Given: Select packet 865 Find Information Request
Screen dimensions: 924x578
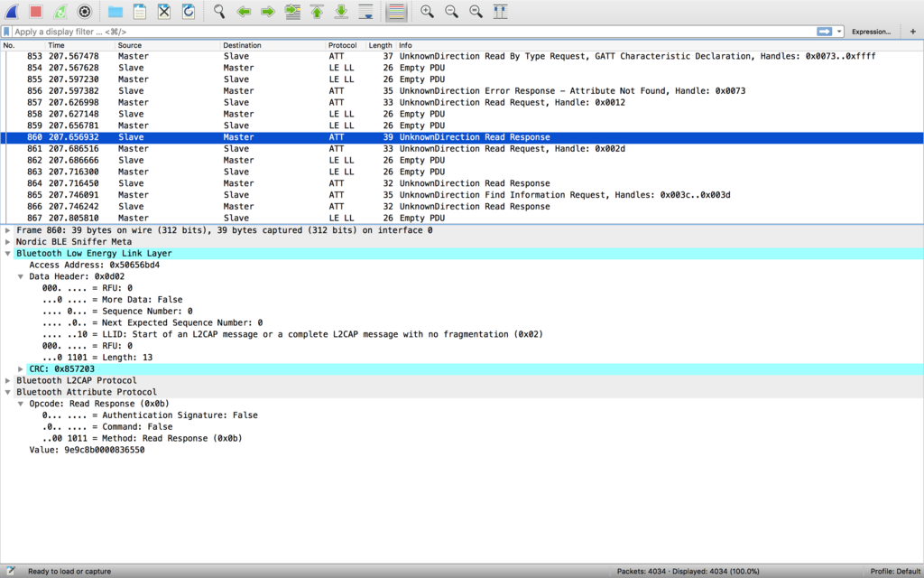Looking at the screenshot, I should tap(462, 195).
